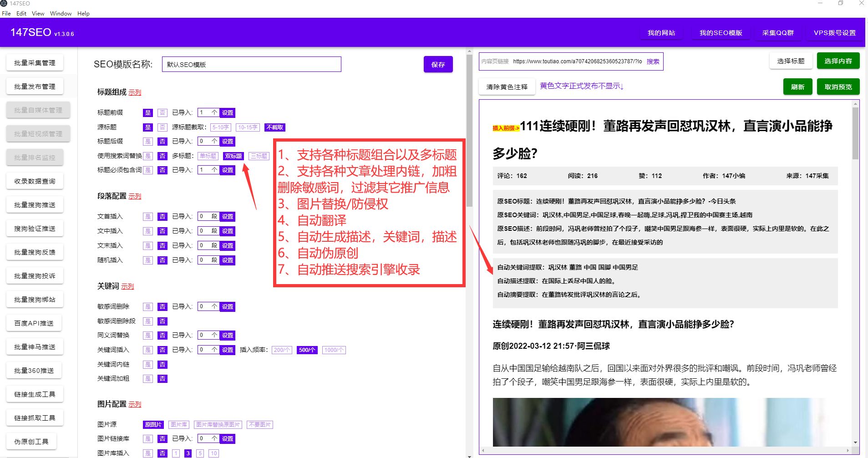
Task: Open the View menu
Action: pos(37,13)
